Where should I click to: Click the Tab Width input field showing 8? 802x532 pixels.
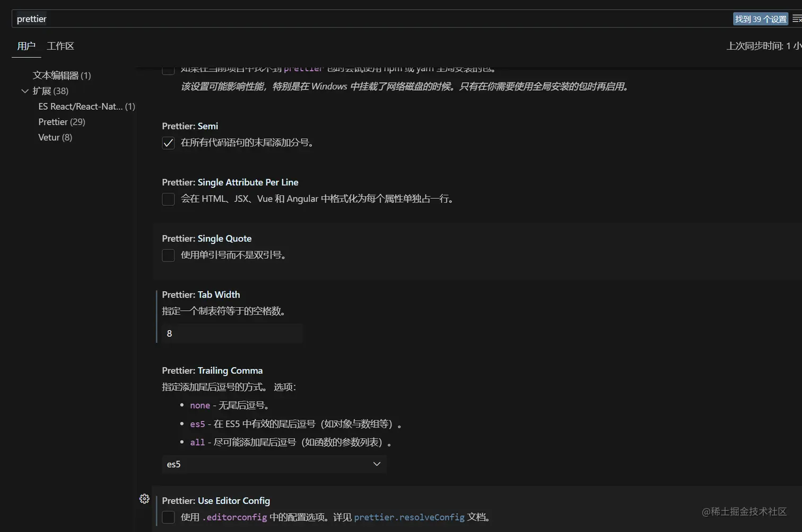(x=232, y=334)
